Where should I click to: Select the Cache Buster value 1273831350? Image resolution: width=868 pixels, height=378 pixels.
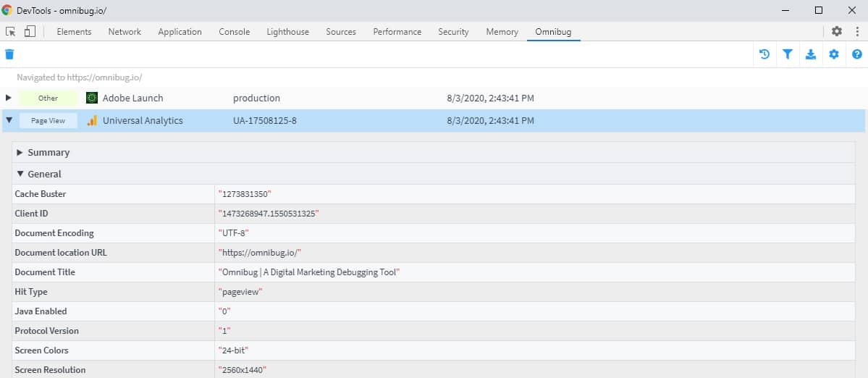coord(245,193)
